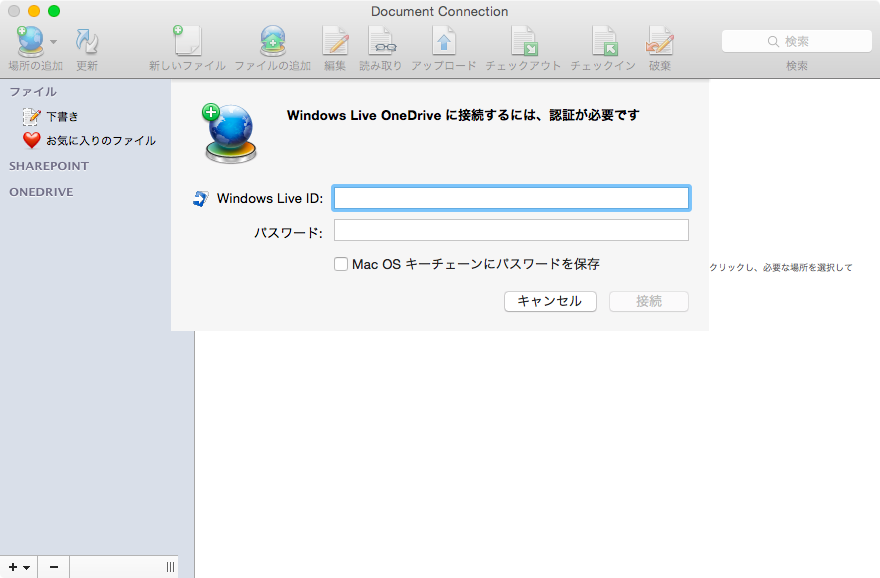Click the キャンセル button
The image size is (880, 578).
point(550,301)
